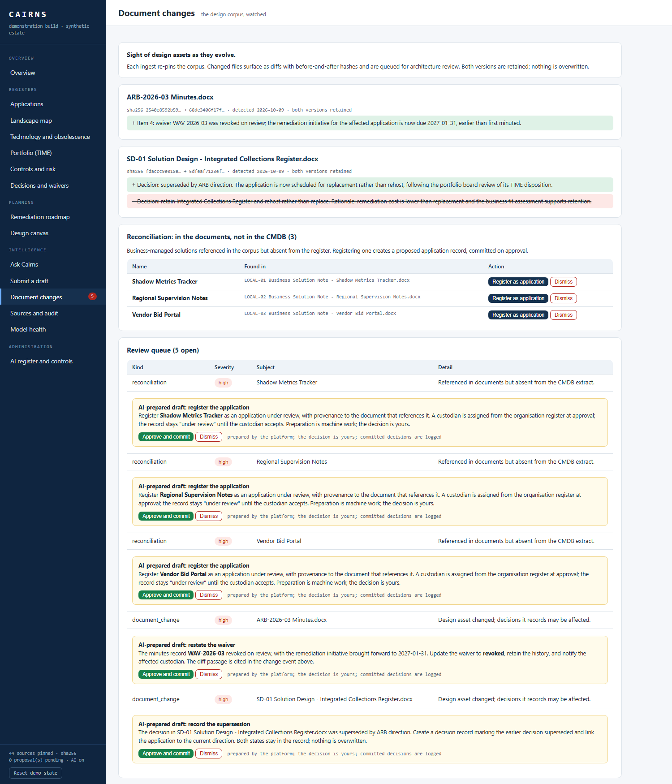Open Decisions and waivers

pos(39,185)
